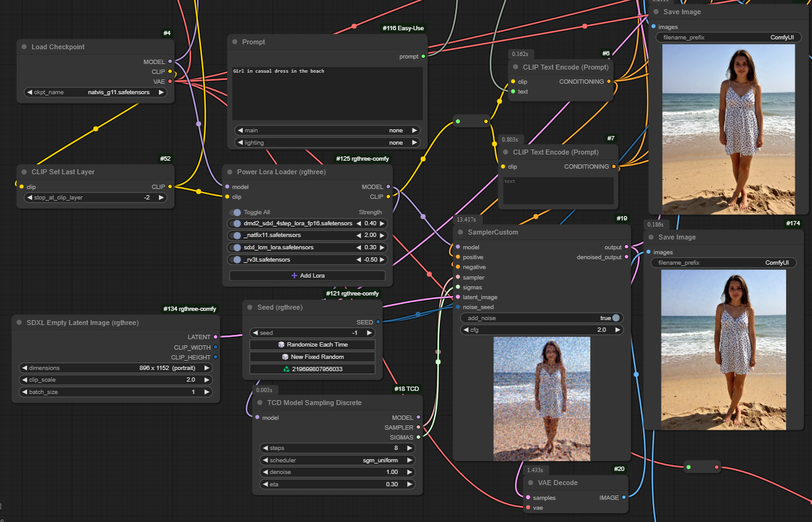Collapse CLIP Text Encode node #7 dot
Image resolution: width=812 pixels, height=522 pixels.
pos(506,152)
